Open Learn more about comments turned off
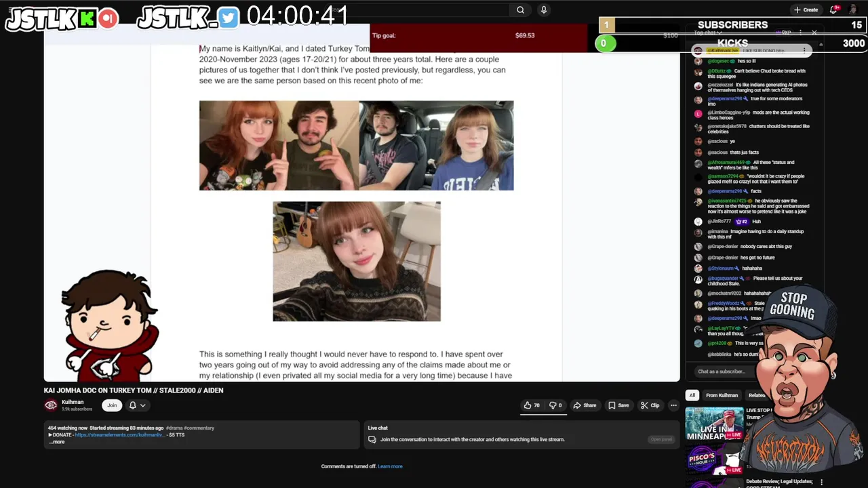This screenshot has height=488, width=868. point(390,466)
